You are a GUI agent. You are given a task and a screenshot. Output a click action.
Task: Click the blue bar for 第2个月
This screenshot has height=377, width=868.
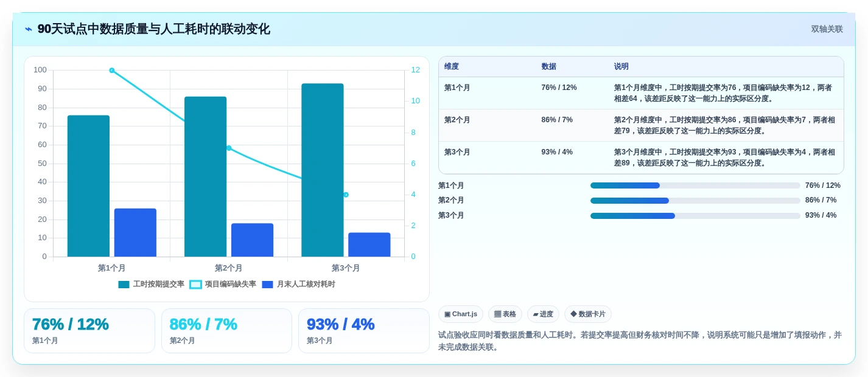[252, 240]
